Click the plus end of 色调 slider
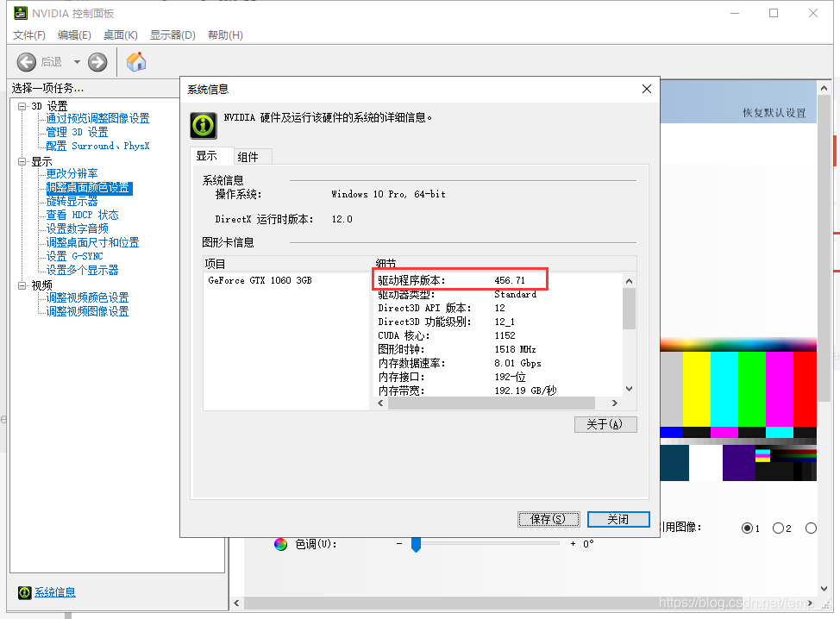Screen dimensions: 840x619 [573, 543]
